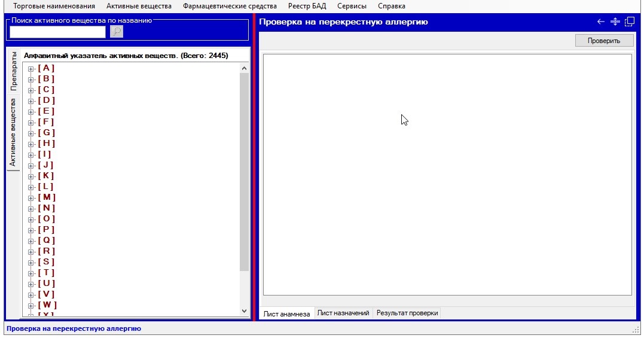This screenshot has height=338, width=644.
Task: Open the Реестр БАД menu
Action: pos(307,6)
